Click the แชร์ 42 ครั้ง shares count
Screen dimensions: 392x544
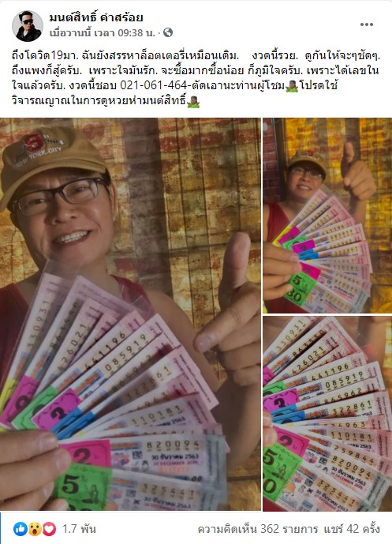(x=352, y=529)
